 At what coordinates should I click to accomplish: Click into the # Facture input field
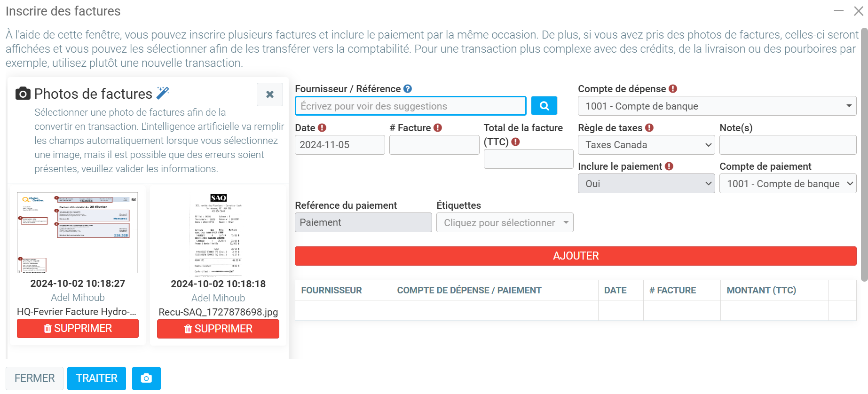pyautogui.click(x=434, y=145)
